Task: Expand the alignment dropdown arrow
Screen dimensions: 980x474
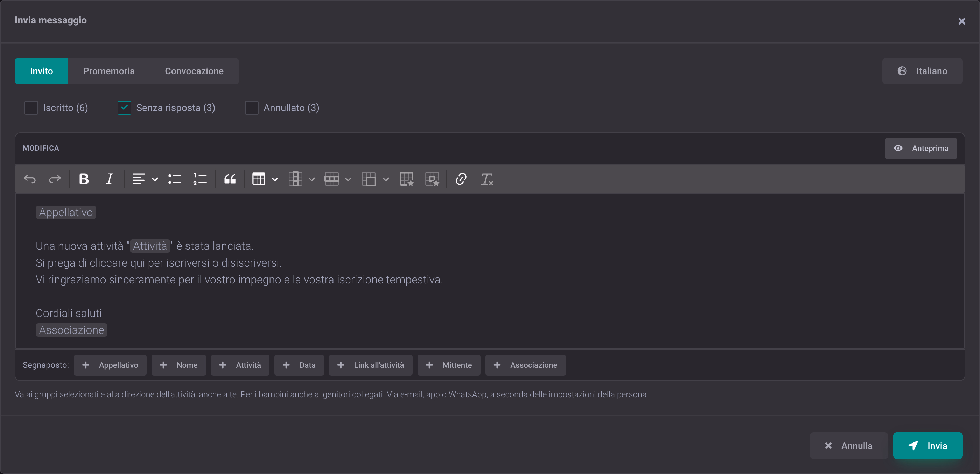Action: (155, 179)
